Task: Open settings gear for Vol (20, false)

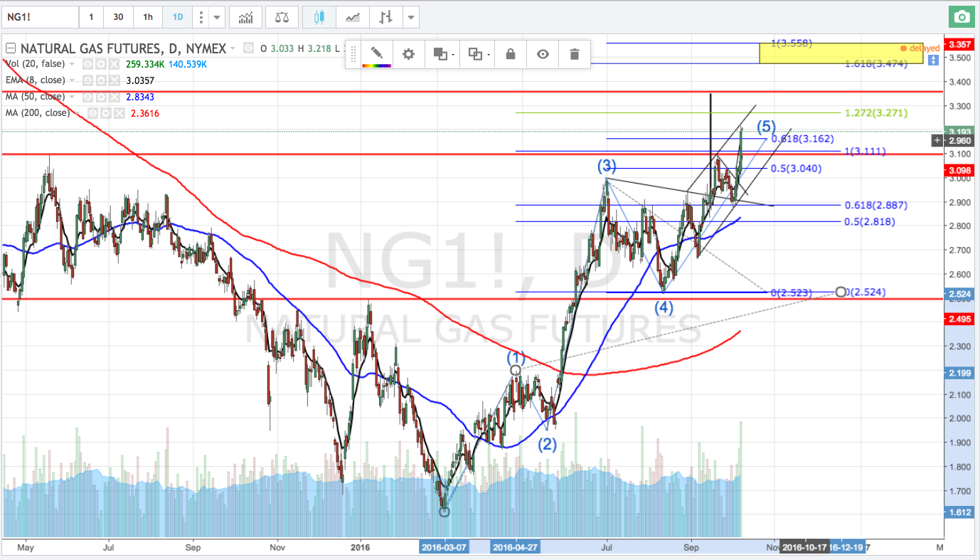Action: [100, 64]
